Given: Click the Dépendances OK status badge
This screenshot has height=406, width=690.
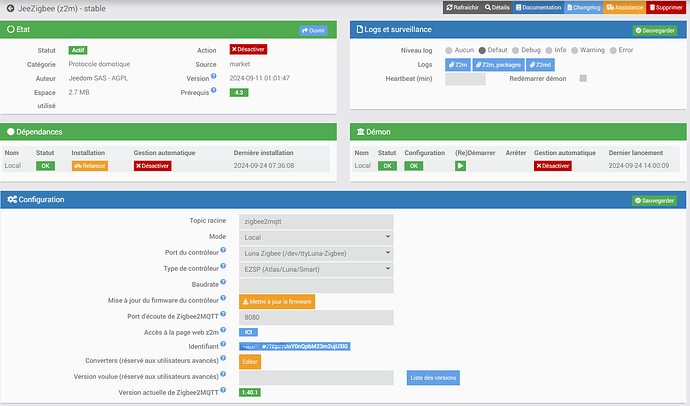Looking at the screenshot, I should click(45, 166).
